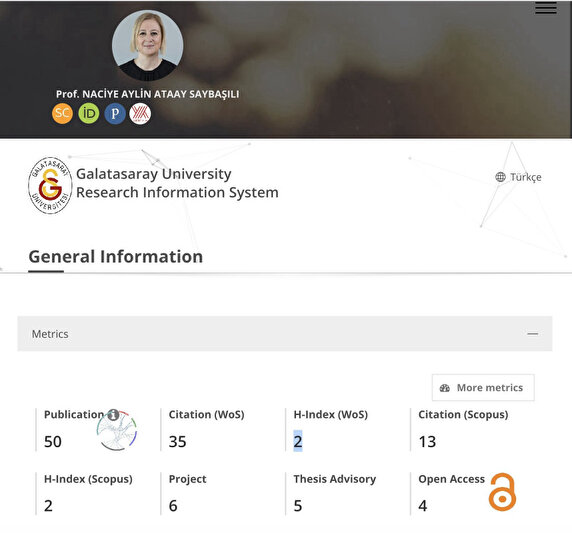The image size is (572, 533).
Task: Collapse the Metrics section with minus icon
Action: pyautogui.click(x=533, y=334)
